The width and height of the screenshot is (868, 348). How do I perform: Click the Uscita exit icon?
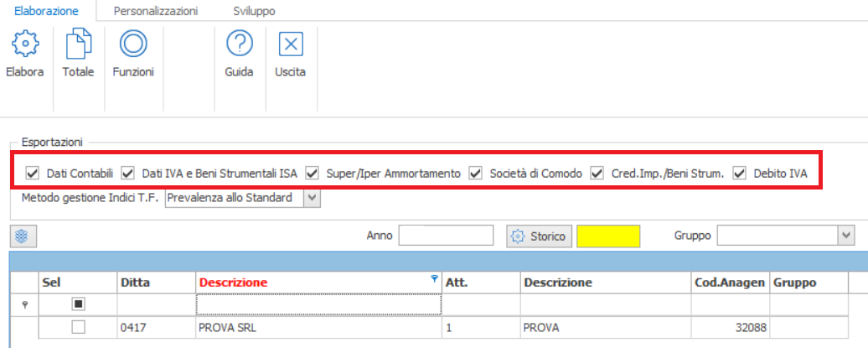click(x=291, y=44)
